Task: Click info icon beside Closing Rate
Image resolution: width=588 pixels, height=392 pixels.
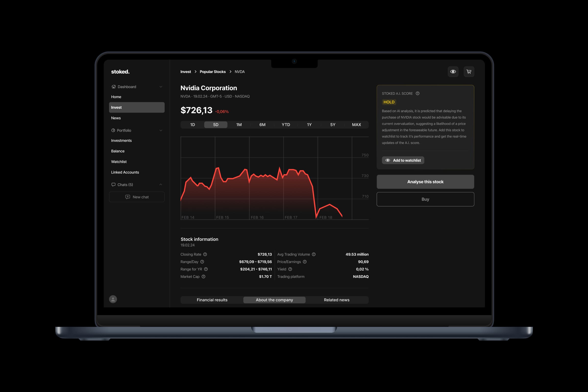Action: pos(205,254)
